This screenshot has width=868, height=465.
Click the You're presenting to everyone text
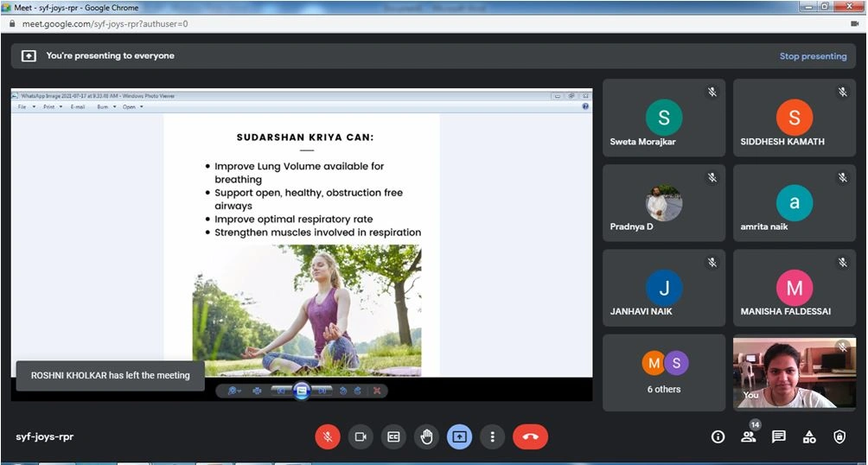point(110,56)
